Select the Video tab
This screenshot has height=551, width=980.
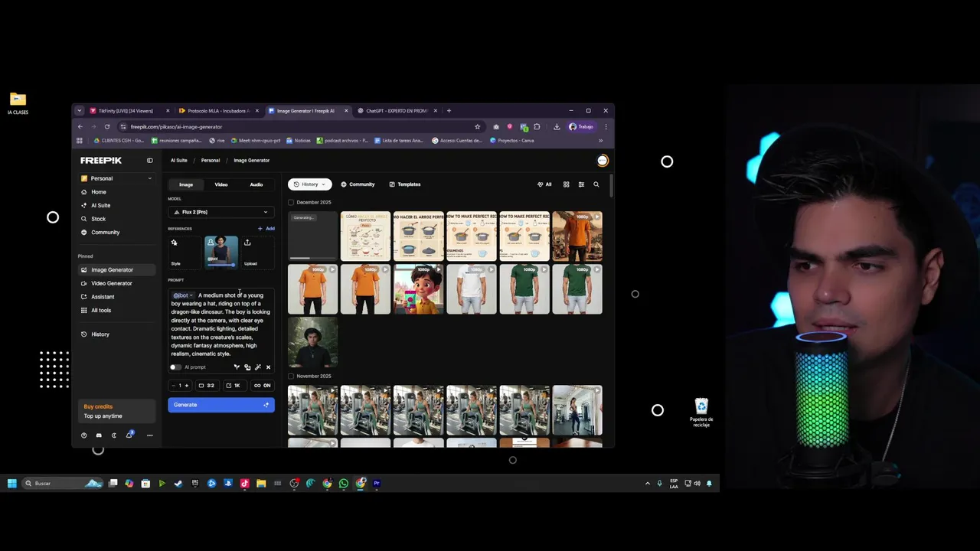(x=221, y=184)
